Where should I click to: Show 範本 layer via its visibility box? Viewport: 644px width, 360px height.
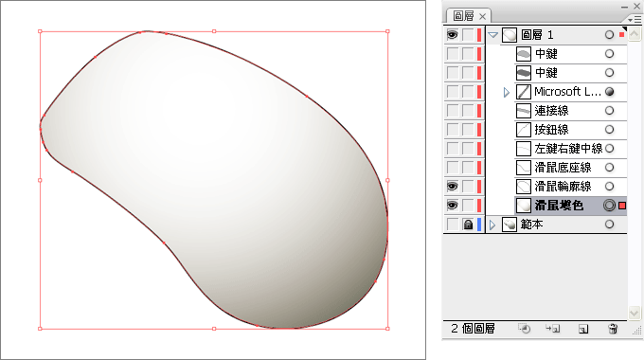pyautogui.click(x=452, y=225)
